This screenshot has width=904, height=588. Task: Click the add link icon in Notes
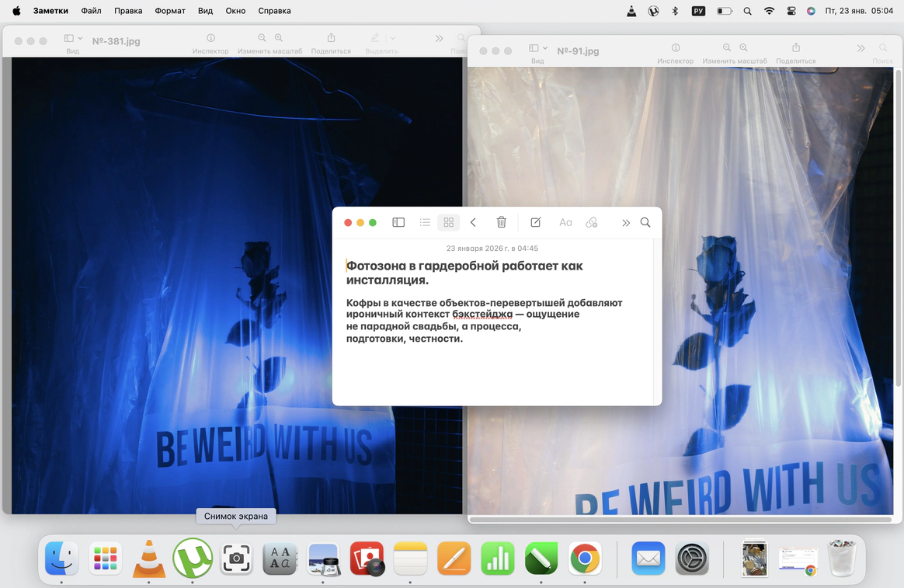(592, 222)
